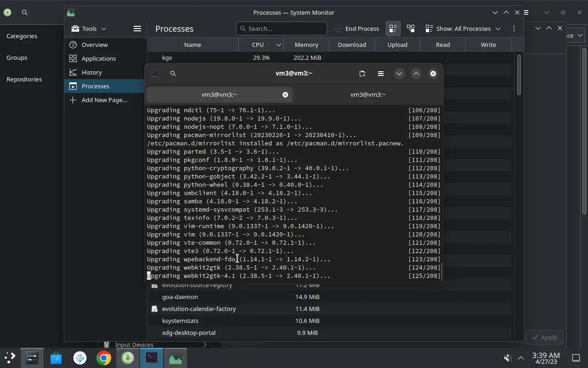Screen dimensions: 588x368
Task: Open the hamburger menu of background window
Action: pyautogui.click(x=526, y=12)
